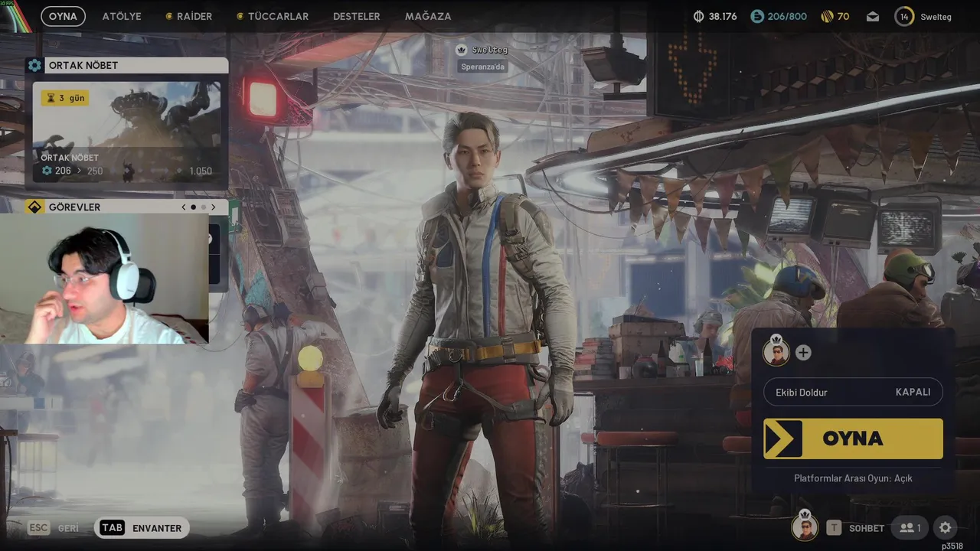Open the RAİDER tab

coord(189,16)
